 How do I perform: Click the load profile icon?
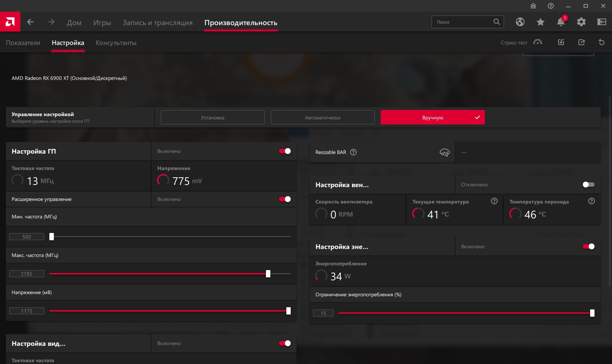[x=561, y=42]
